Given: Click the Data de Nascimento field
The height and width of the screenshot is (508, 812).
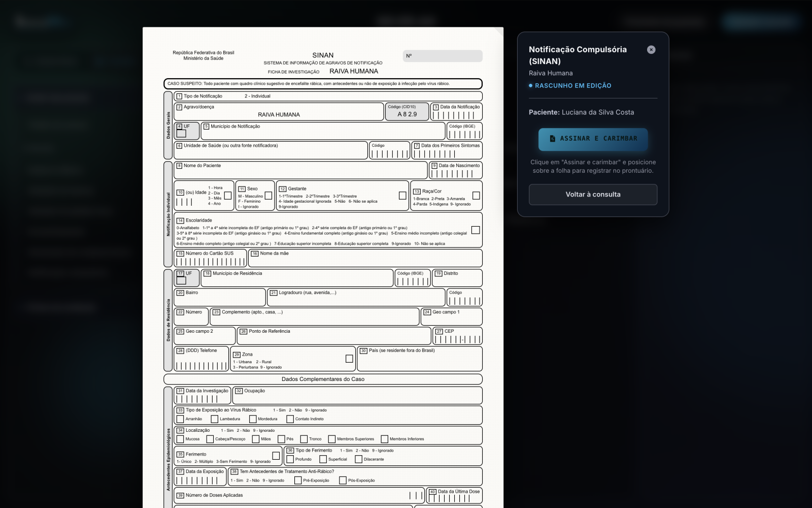Looking at the screenshot, I should coord(456,170).
